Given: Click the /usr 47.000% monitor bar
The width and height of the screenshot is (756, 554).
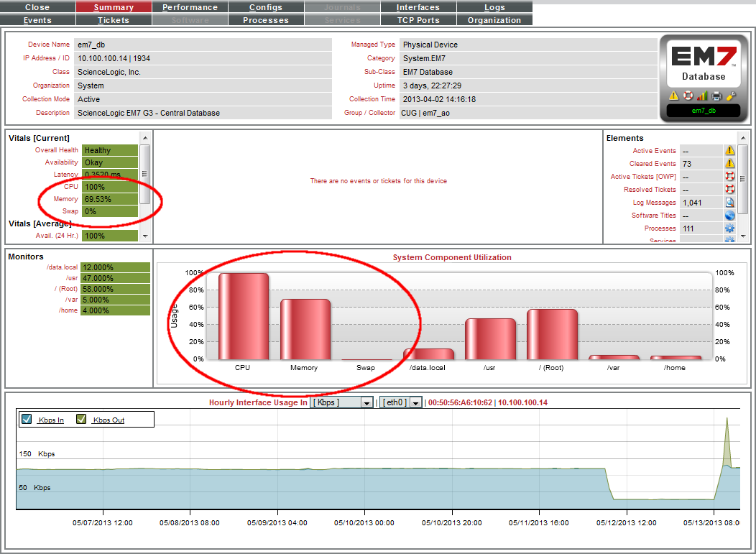Looking at the screenshot, I should (115, 278).
